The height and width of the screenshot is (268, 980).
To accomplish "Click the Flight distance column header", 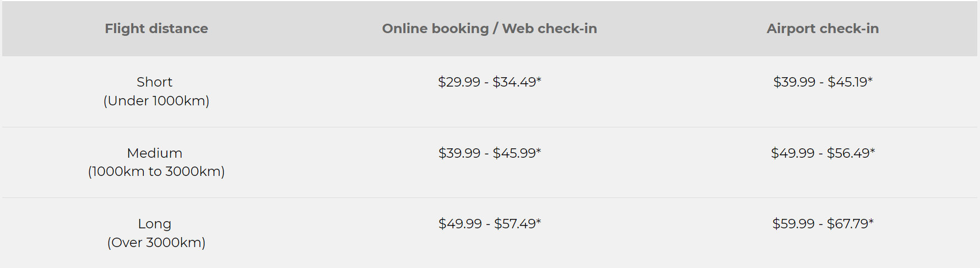I will (x=156, y=29).
